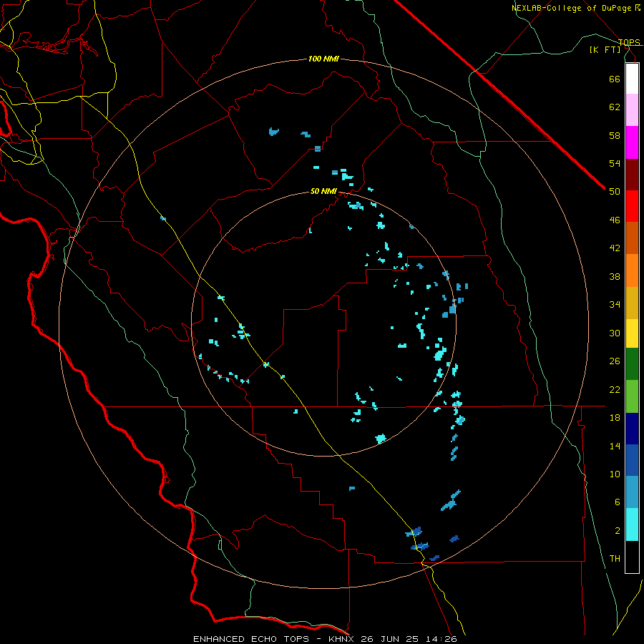Click the orange 38-42 kft legend swatch

click(x=632, y=270)
